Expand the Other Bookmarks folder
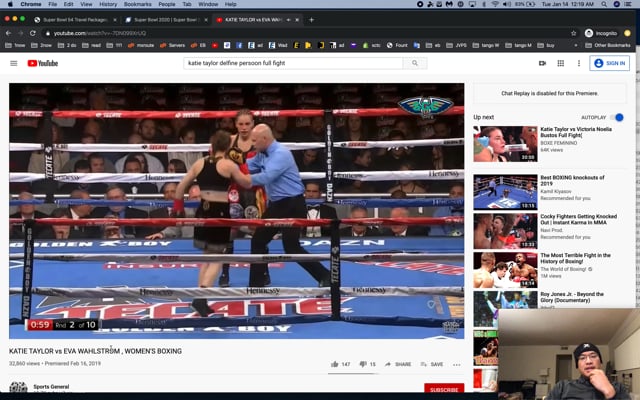Image resolution: width=640 pixels, height=400 pixels. [608, 45]
